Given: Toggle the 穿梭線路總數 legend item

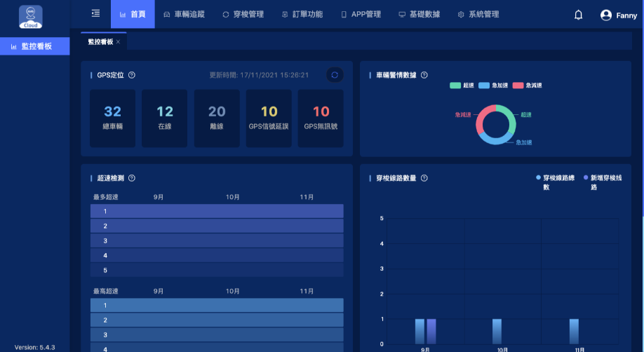Looking at the screenshot, I should pos(554,182).
